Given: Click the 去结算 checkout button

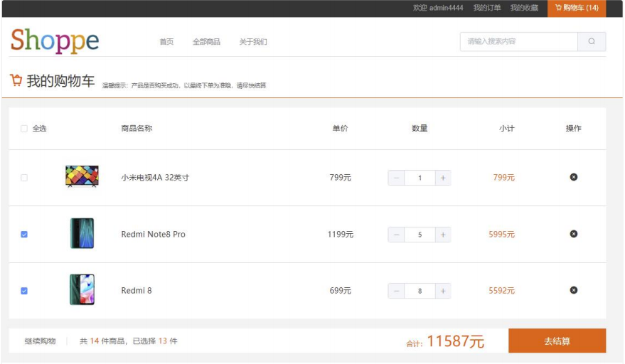Looking at the screenshot, I should click(557, 341).
